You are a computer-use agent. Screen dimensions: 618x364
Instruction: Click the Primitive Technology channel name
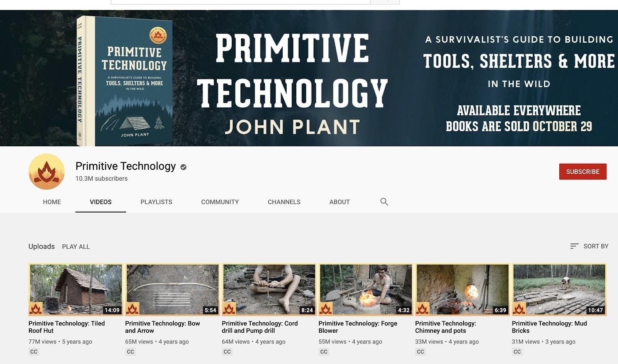126,166
